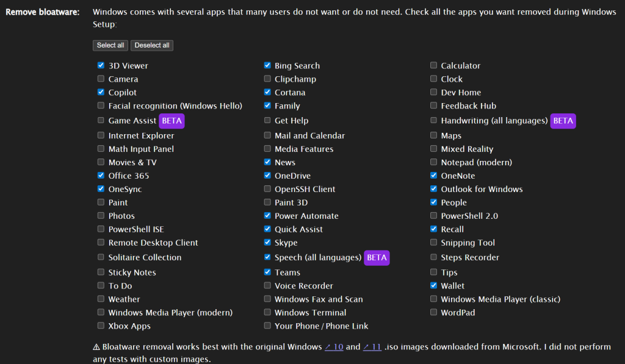Check the Paint checkbox
625x364 pixels.
click(x=101, y=202)
